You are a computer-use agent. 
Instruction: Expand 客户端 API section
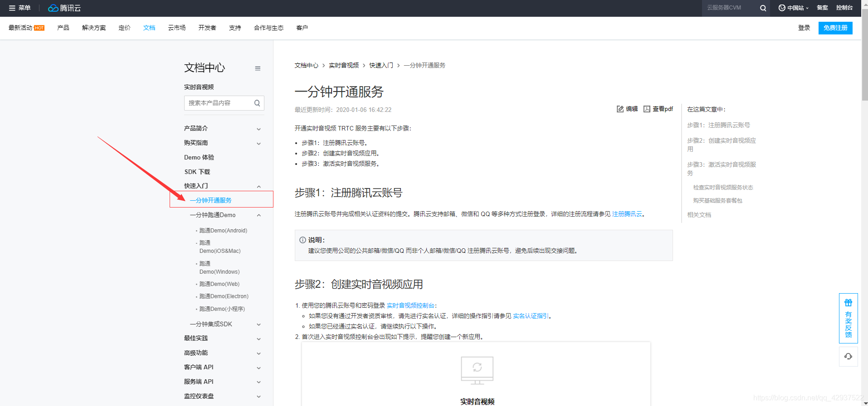258,367
